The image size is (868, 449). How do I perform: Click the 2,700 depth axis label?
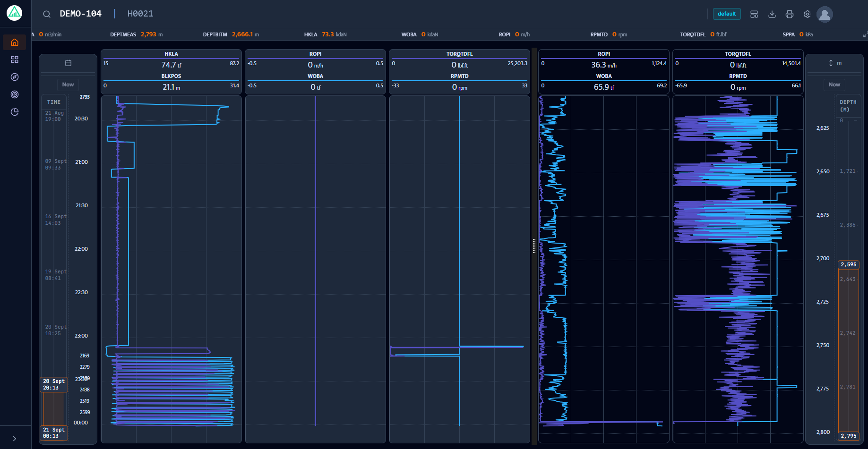click(823, 258)
